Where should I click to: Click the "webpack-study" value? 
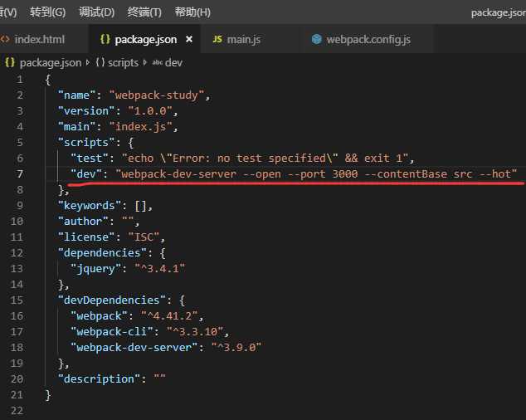157,95
